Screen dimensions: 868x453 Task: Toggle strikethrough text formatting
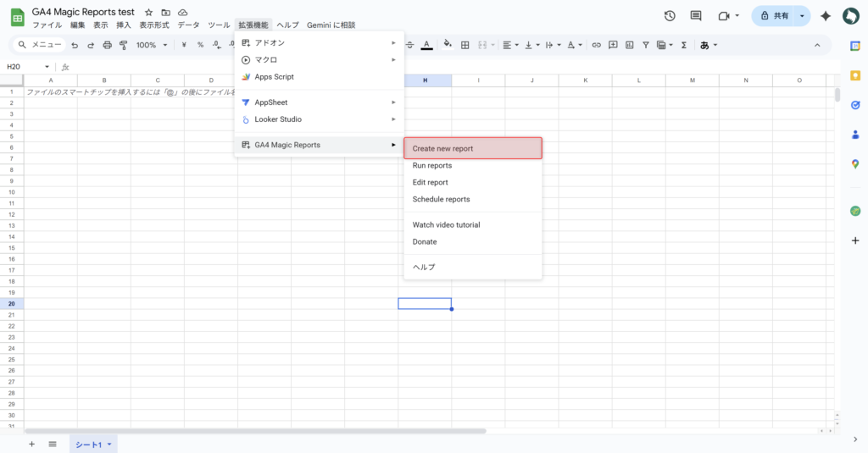pos(409,46)
